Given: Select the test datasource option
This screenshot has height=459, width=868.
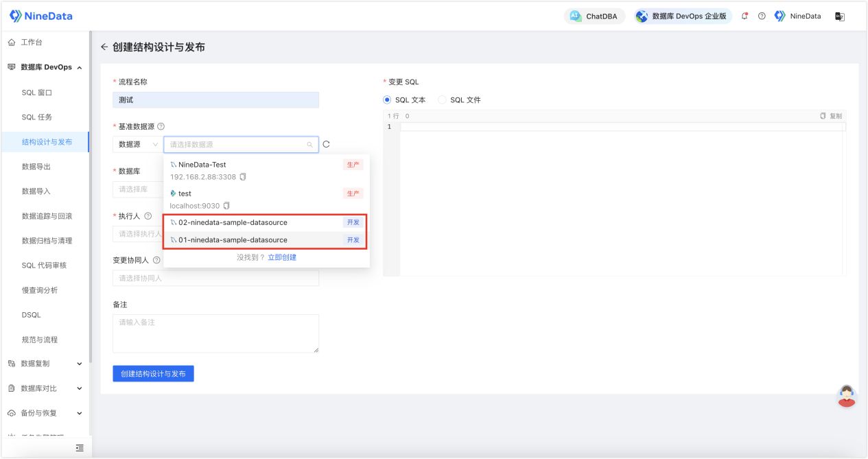Looking at the screenshot, I should coord(266,199).
